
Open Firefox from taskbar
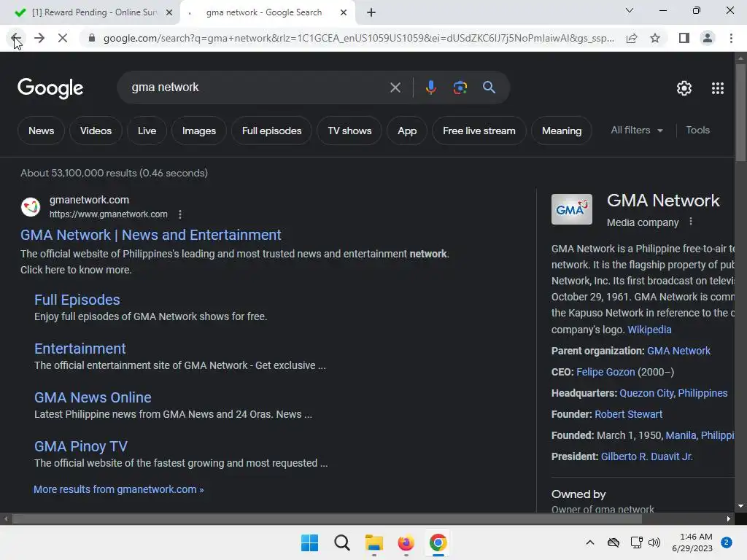pos(406,542)
